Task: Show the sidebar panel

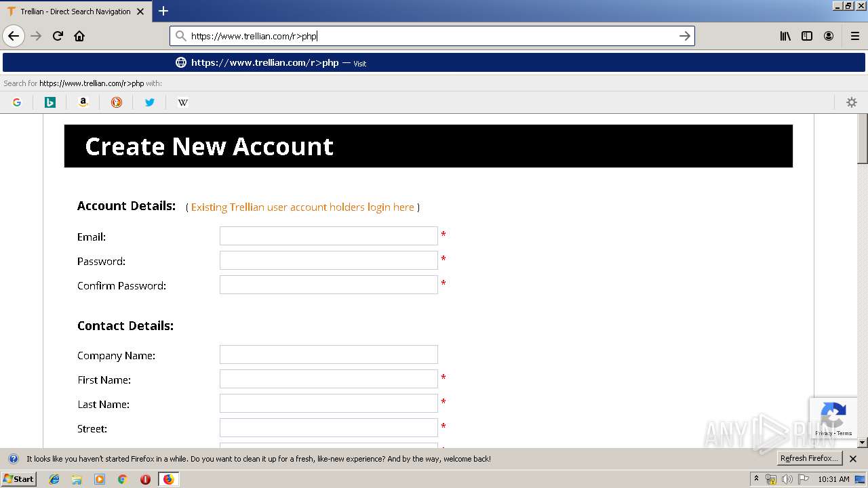Action: 807,36
